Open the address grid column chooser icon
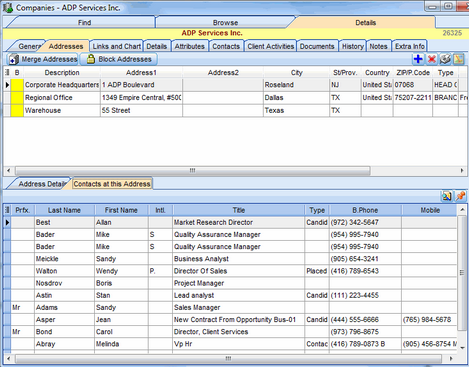Screen dimensions: 469x367 point(7,73)
